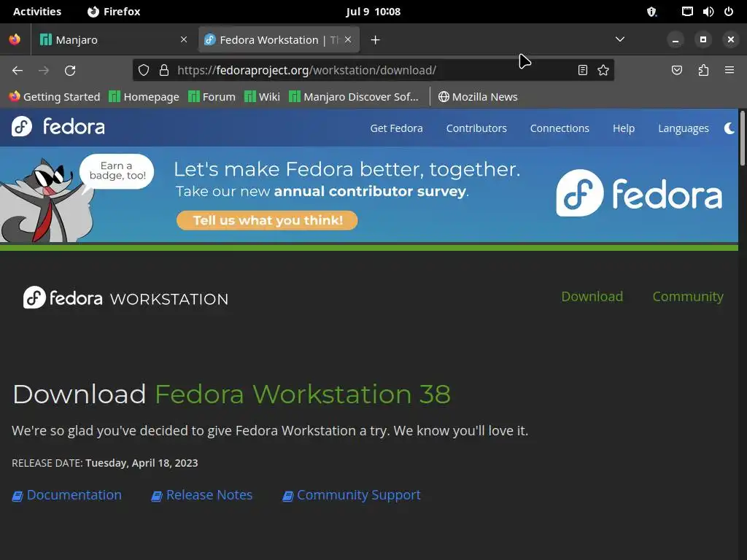The image size is (747, 560).
Task: Open the Forum bookmark
Action: [x=212, y=97]
